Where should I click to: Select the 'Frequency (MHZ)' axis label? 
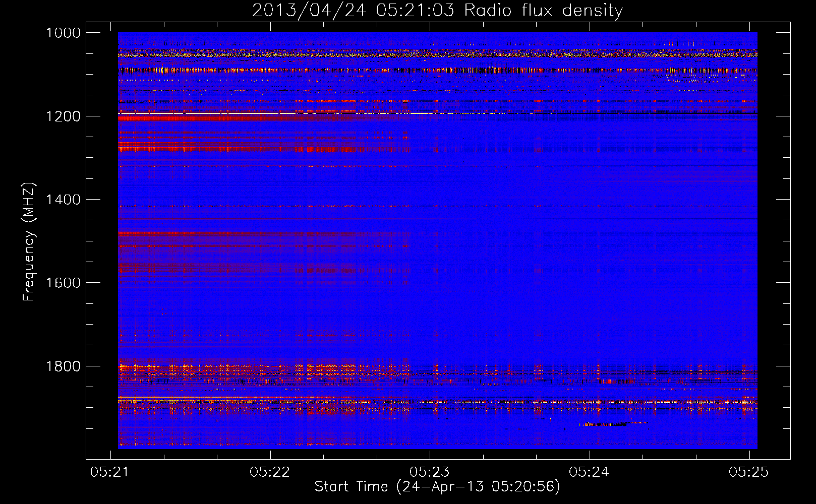(x=29, y=242)
